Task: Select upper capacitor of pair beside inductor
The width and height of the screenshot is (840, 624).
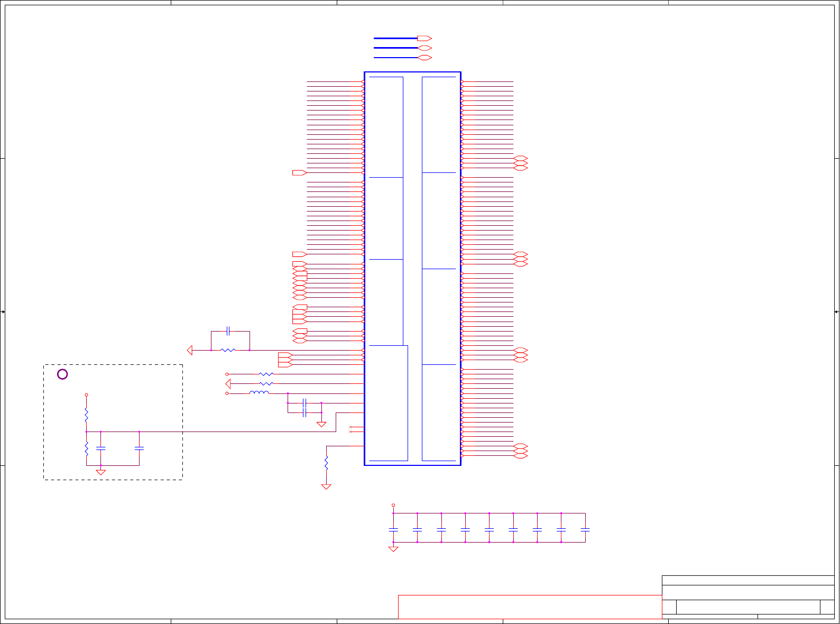Action: coord(304,403)
